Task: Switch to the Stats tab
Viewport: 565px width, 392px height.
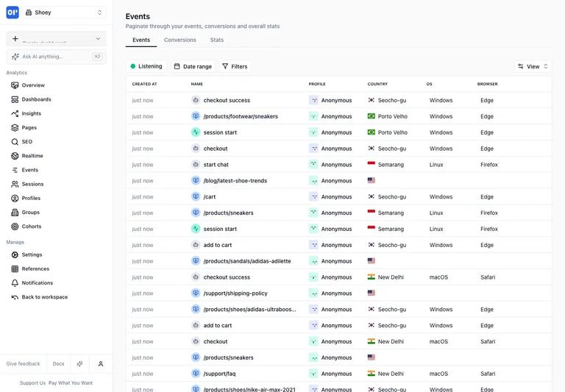Action: click(217, 40)
